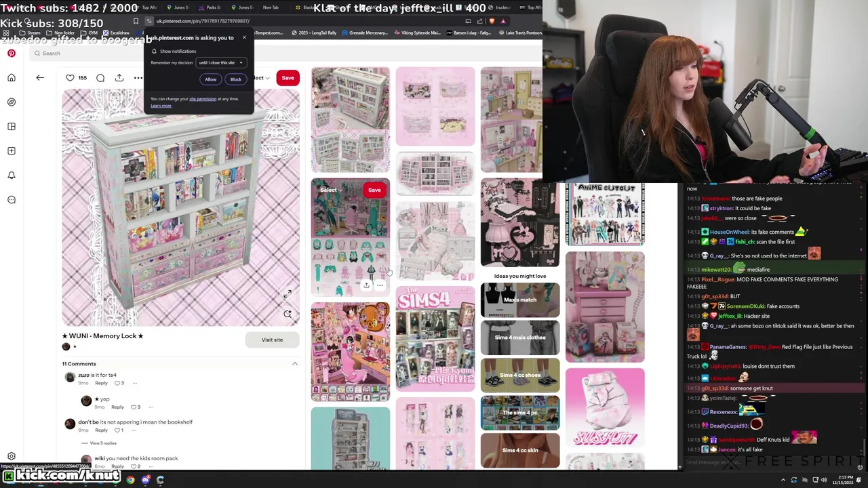The height and width of the screenshot is (488, 868).
Task: Reply to wiki's kids room pack comment
Action: coord(117,466)
